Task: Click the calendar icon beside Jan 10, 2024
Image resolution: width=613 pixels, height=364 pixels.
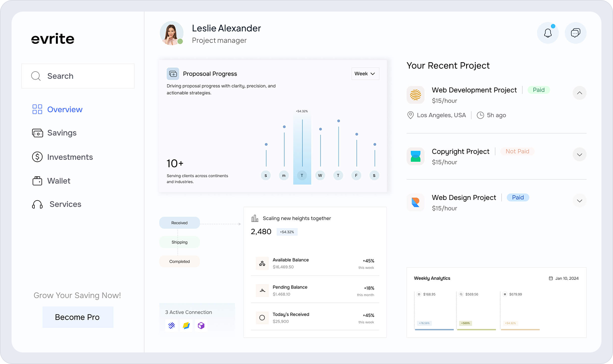Action: coord(551,278)
